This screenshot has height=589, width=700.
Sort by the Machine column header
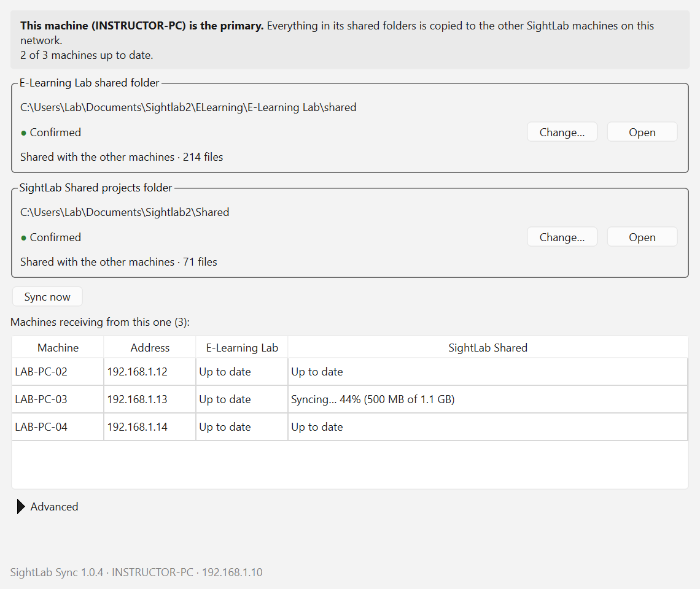click(58, 348)
